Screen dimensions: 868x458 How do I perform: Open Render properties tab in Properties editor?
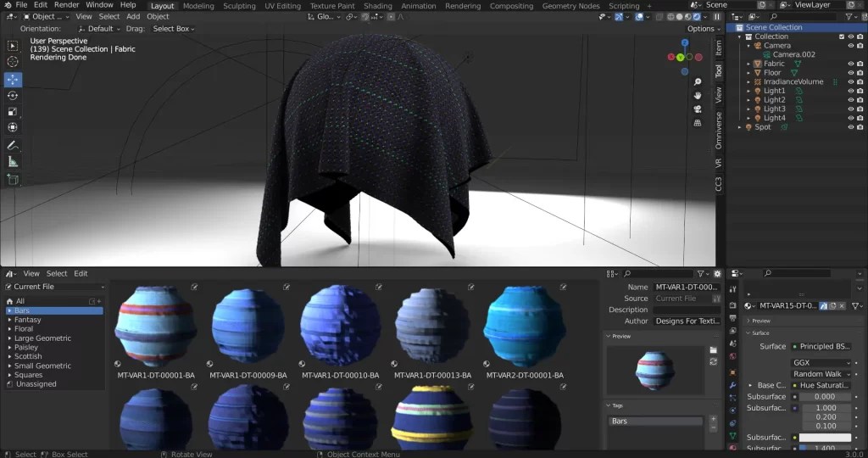733,305
